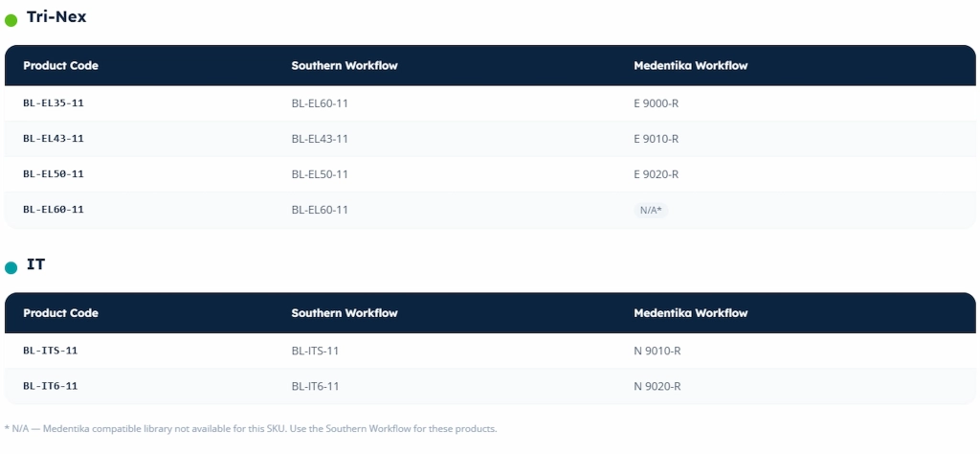Click Product Code header in IT table
The width and height of the screenshot is (980, 454).
(60, 313)
